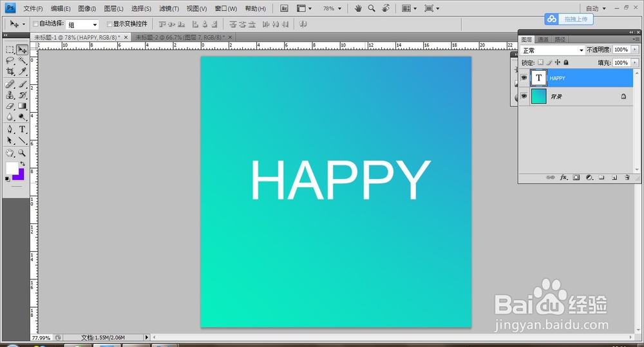Select the Eraser tool

[10, 106]
